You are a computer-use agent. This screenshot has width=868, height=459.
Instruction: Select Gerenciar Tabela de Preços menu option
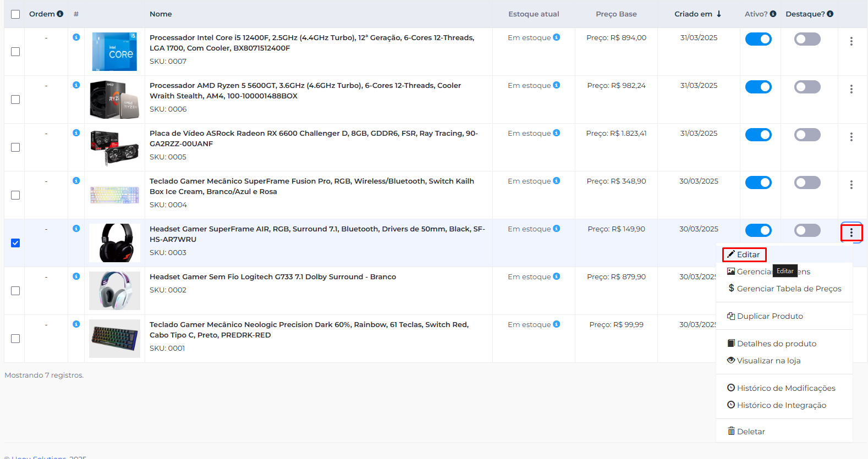pyautogui.click(x=784, y=289)
